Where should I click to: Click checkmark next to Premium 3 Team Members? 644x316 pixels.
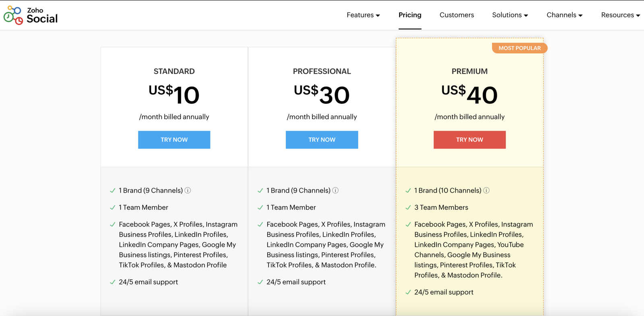coord(408,207)
